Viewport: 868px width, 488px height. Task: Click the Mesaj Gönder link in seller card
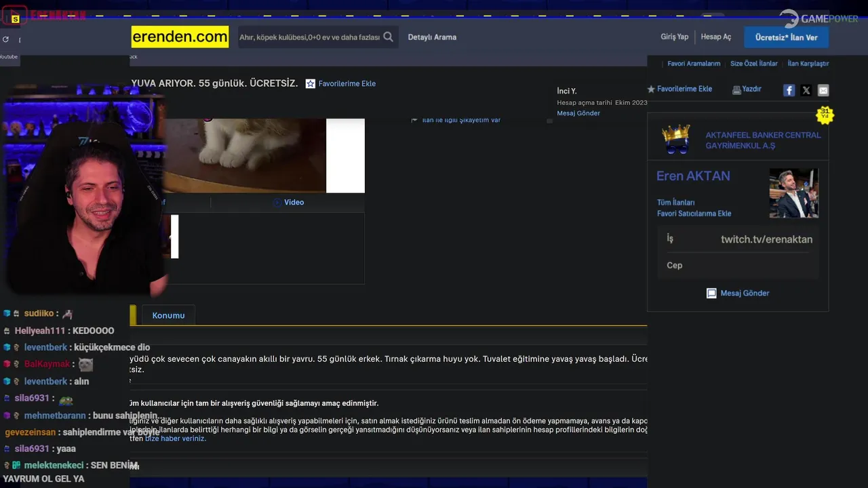pos(745,293)
